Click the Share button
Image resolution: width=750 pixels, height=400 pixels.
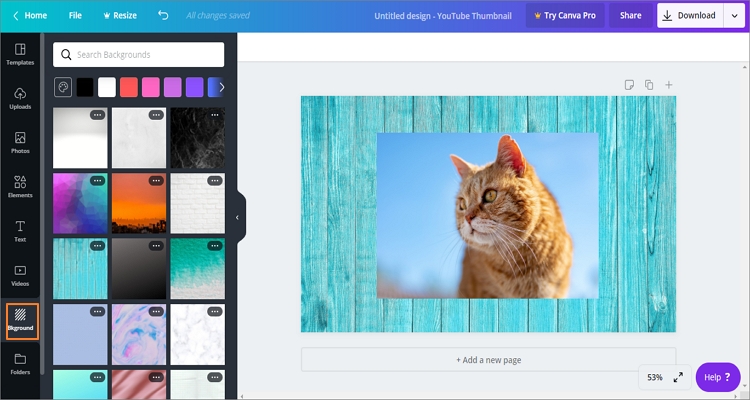pos(630,15)
